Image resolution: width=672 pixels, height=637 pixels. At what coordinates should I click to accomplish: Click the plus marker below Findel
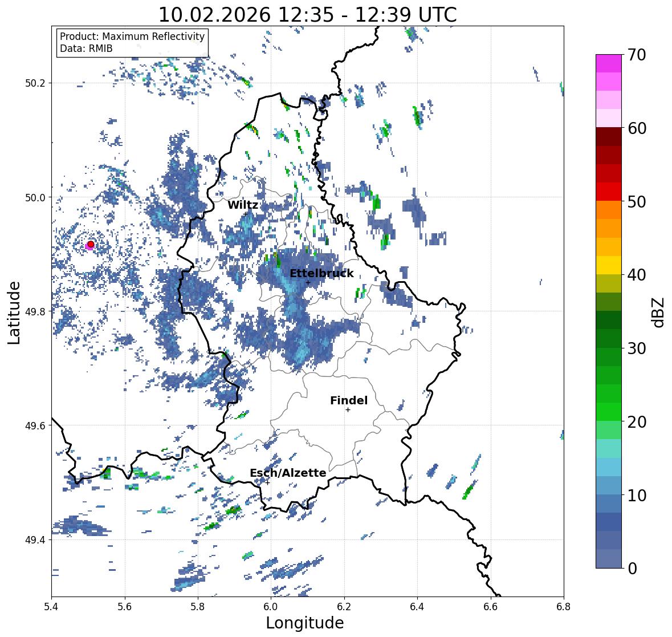(348, 410)
